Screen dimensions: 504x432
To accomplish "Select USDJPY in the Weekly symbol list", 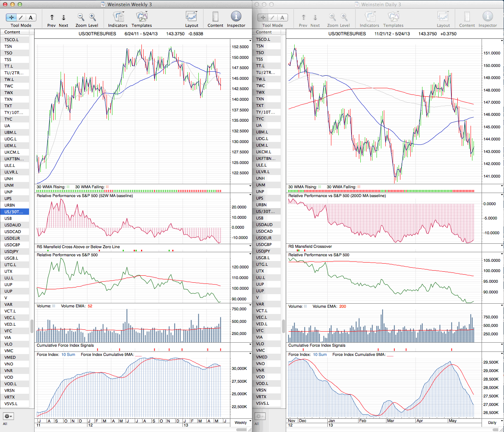I will coord(11,251).
